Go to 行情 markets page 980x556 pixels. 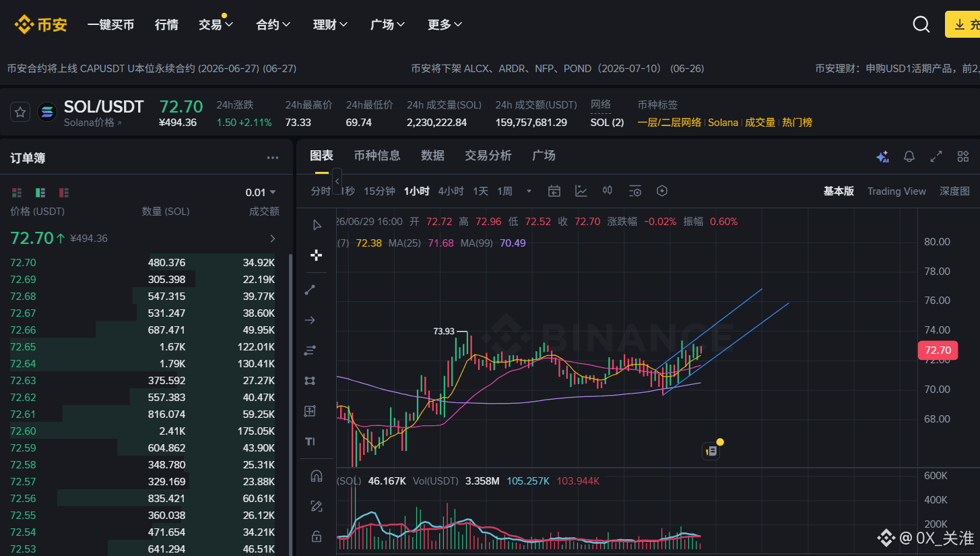(166, 25)
